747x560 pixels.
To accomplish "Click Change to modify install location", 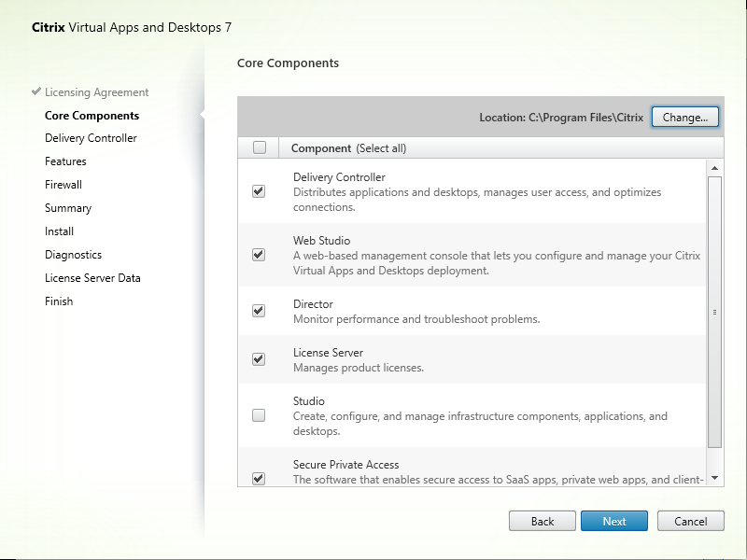I will [684, 117].
